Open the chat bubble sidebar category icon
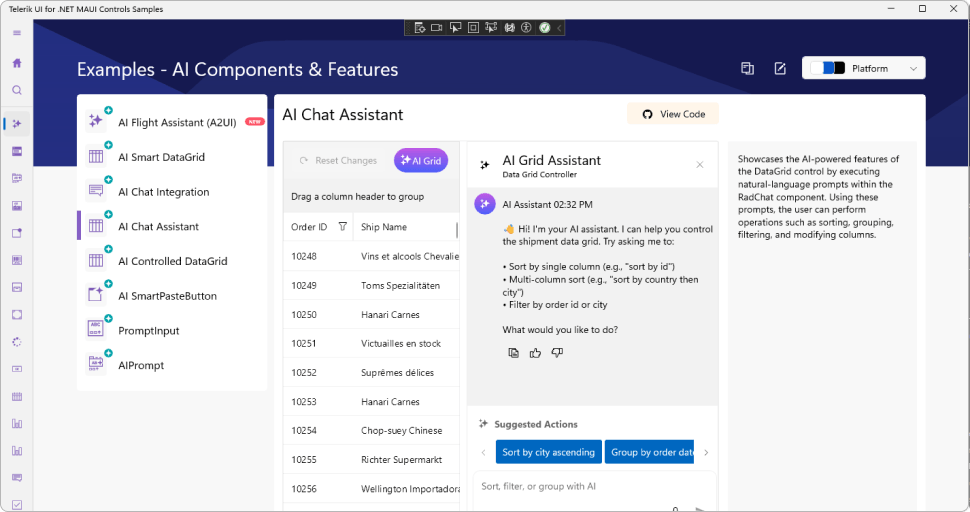The image size is (970, 512). [x=17, y=477]
